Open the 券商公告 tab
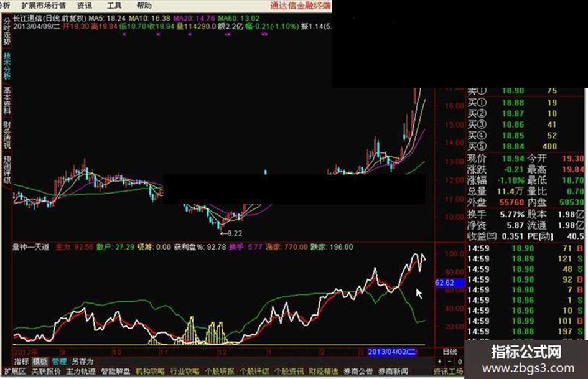The width and height of the screenshot is (588, 379). [x=358, y=372]
